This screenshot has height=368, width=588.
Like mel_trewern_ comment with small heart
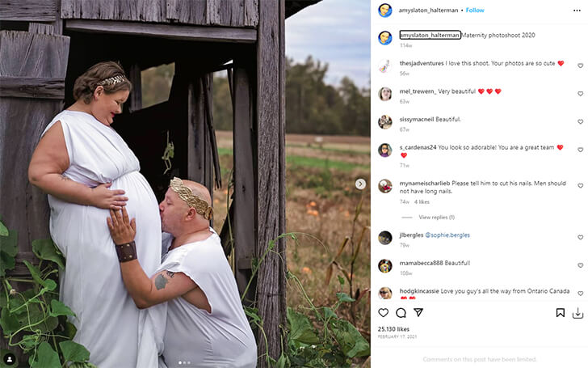click(x=580, y=94)
